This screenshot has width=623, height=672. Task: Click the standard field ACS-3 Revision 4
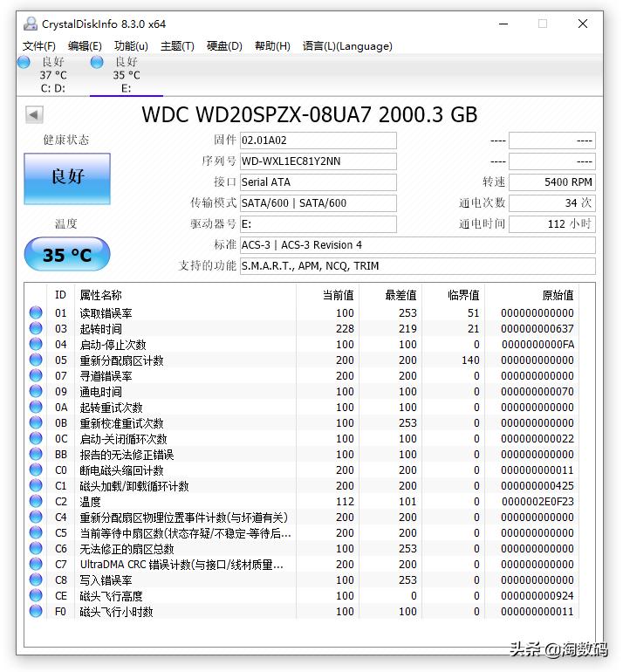point(417,245)
